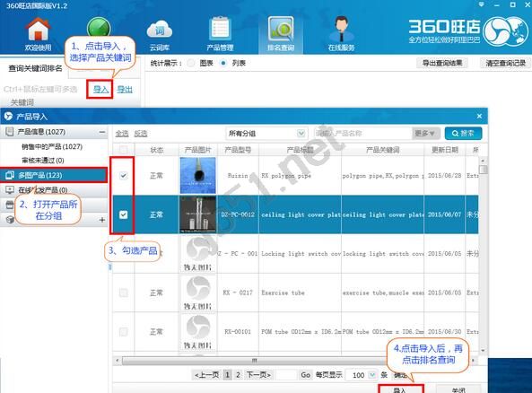Click the vertical scrollbar thumb in product table
The height and width of the screenshot is (393, 532).
(x=483, y=169)
